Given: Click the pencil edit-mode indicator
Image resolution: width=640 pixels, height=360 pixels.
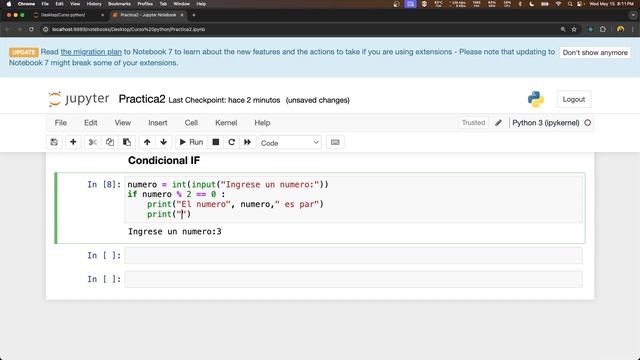Looking at the screenshot, I should coord(498,123).
